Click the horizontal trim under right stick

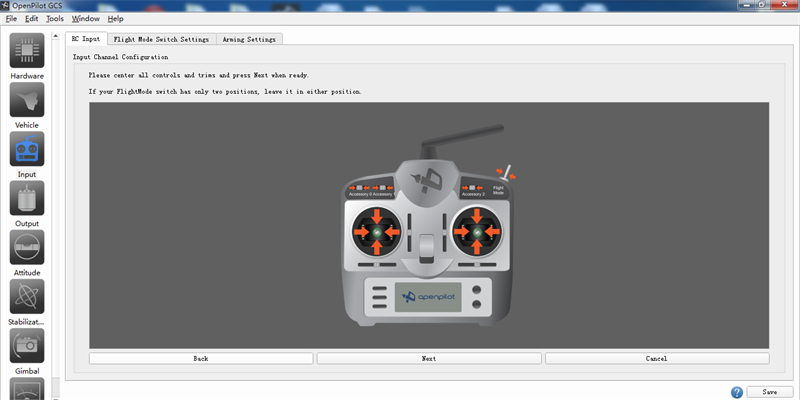tap(477, 265)
